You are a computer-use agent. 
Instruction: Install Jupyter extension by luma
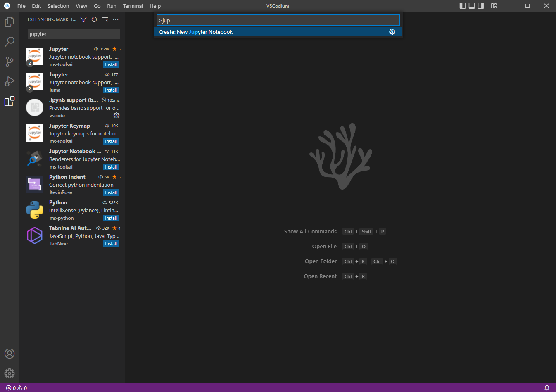(111, 90)
